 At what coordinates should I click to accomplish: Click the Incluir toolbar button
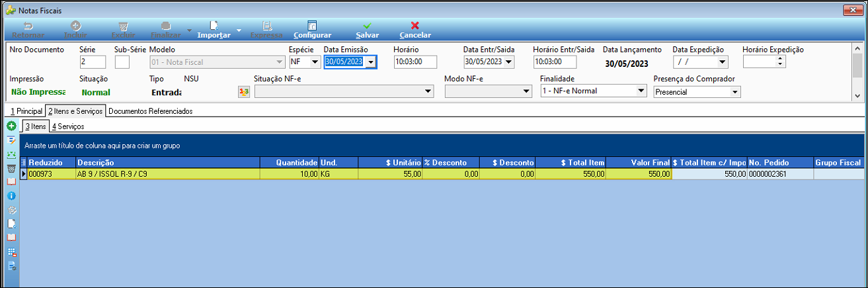(x=75, y=30)
